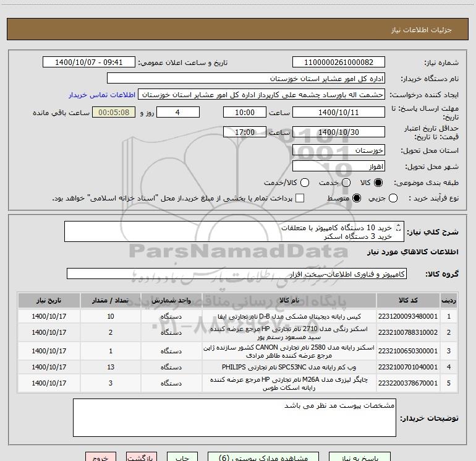Viewport: 476px width, 461px height.
Task: Click product code 2232100788310002
Action: click(408, 332)
